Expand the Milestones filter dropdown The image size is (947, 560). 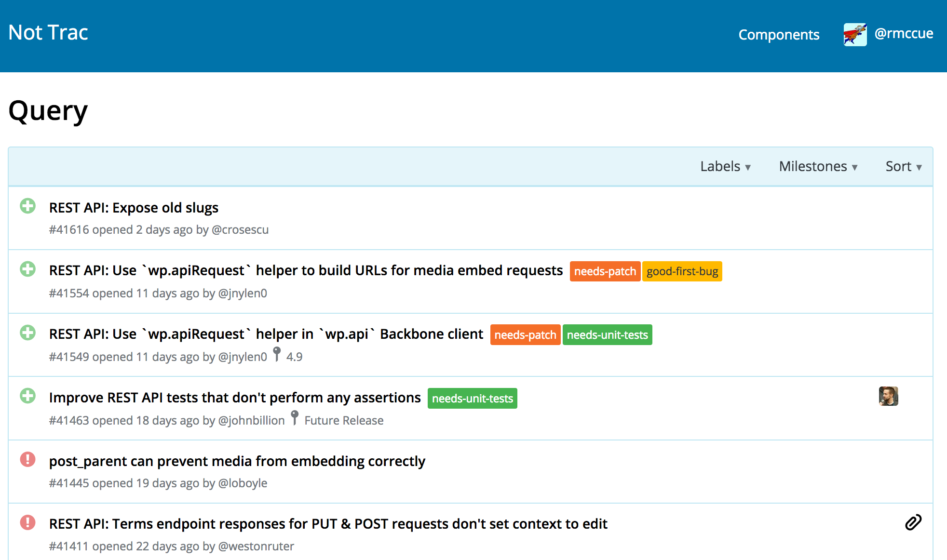(x=818, y=167)
